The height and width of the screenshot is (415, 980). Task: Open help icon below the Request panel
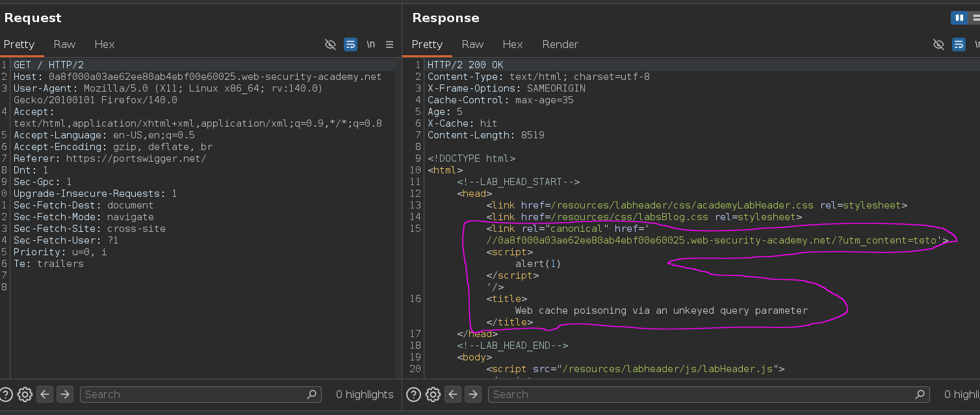point(6,394)
